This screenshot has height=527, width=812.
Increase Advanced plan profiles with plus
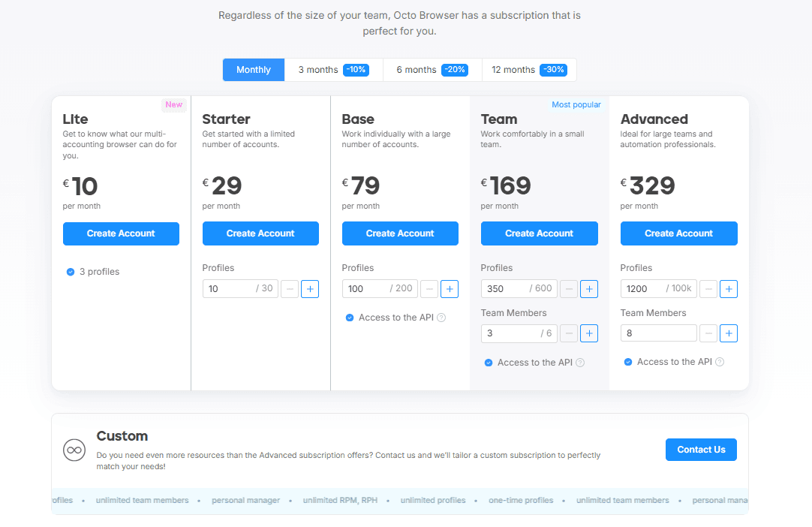click(x=729, y=289)
